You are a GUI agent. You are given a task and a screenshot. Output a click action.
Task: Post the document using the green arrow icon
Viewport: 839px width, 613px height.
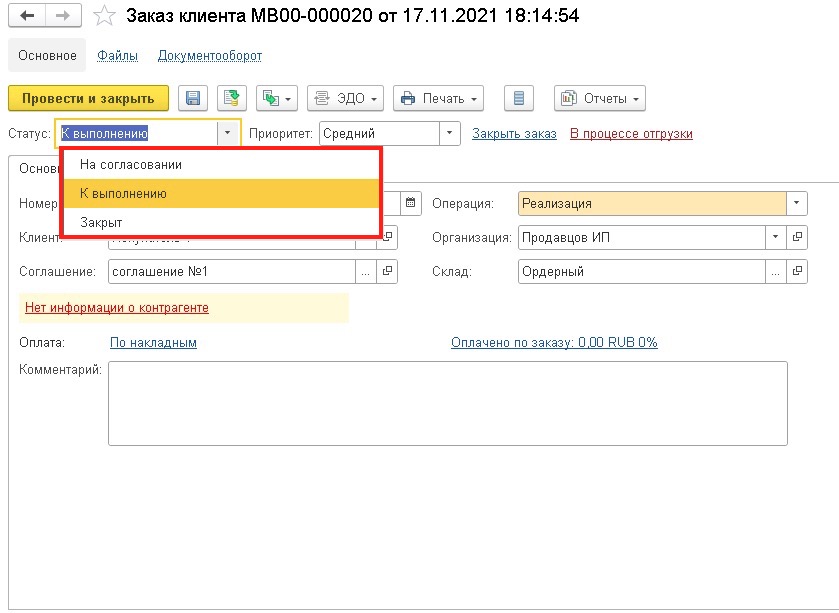[x=232, y=98]
